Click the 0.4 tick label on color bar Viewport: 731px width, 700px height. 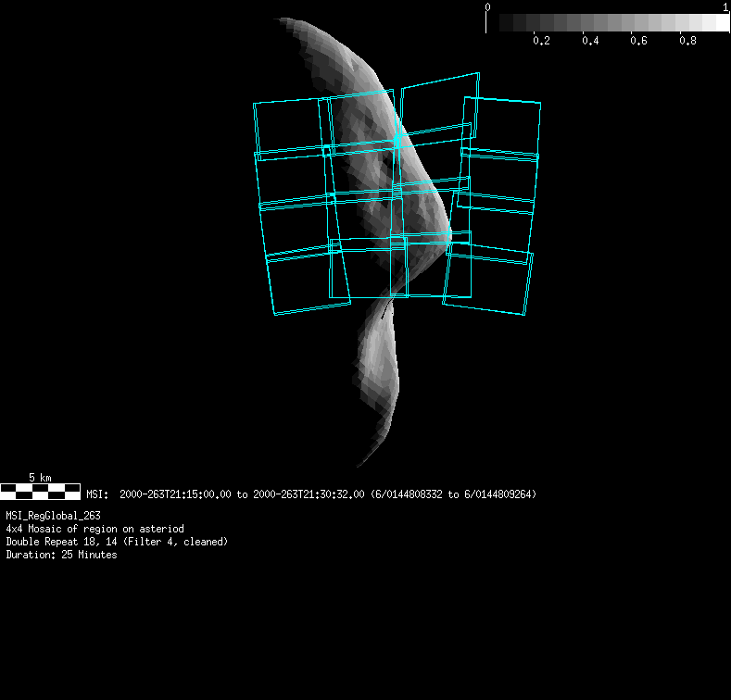tap(590, 42)
